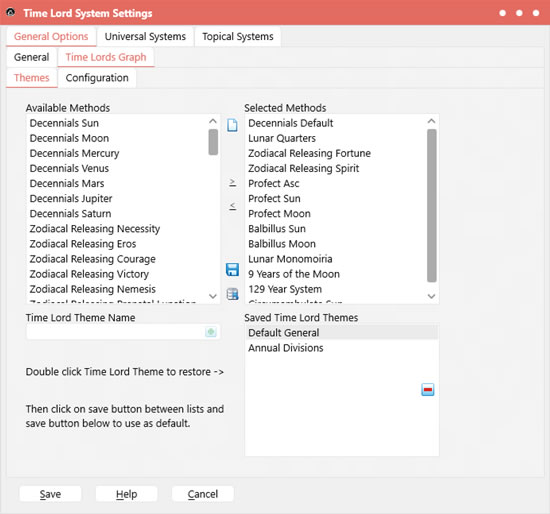Image resolution: width=550 pixels, height=514 pixels.
Task: Select Zodiacal Releasing Spirit
Action: click(336, 168)
